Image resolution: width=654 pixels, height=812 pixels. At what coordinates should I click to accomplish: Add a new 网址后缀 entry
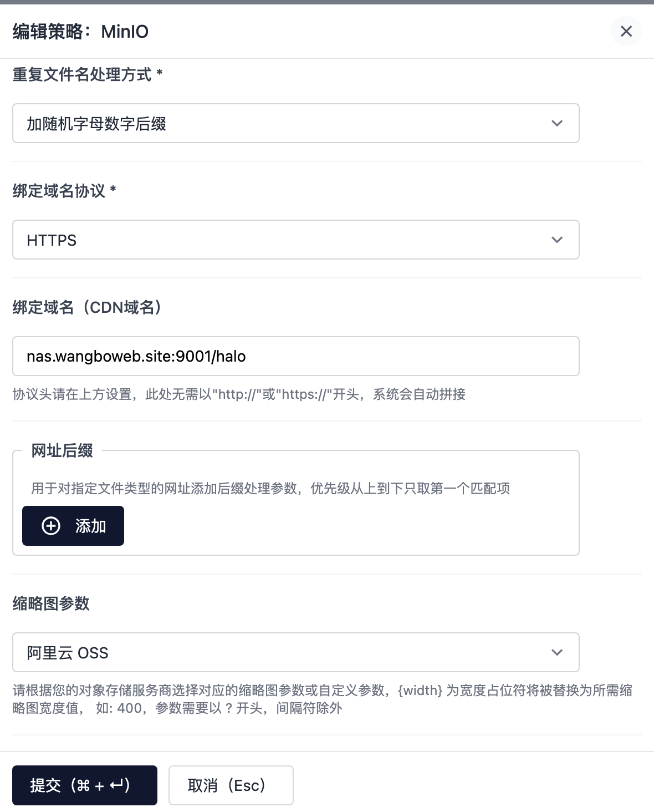(73, 526)
